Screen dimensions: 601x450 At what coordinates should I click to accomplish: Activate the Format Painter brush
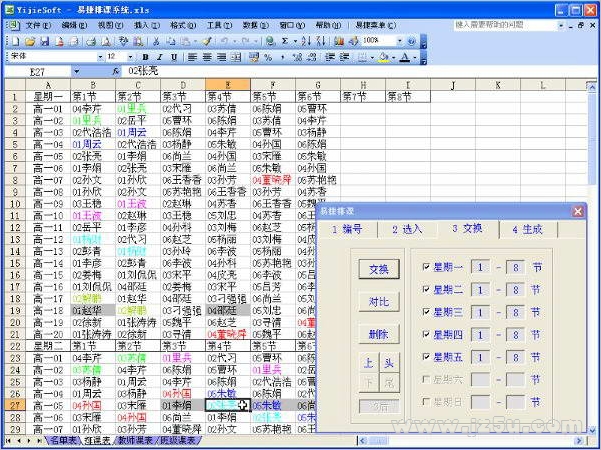(207, 41)
